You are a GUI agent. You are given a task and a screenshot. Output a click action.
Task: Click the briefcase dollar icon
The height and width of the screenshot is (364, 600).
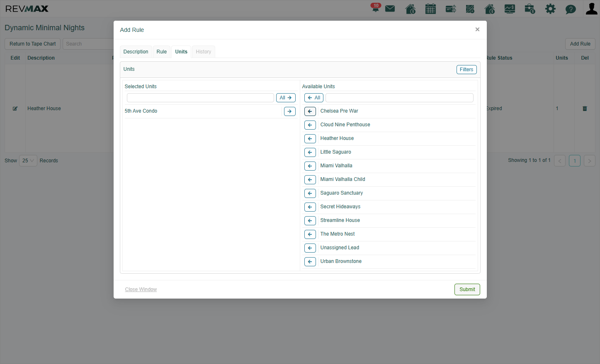[530, 9]
